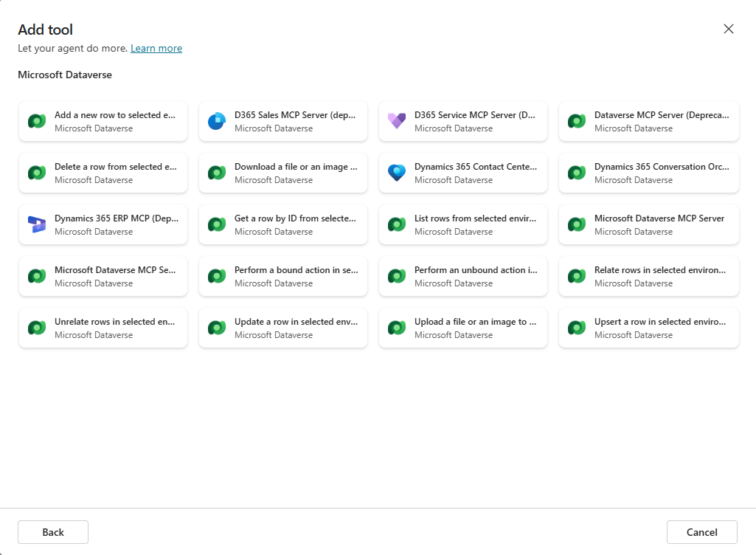
Task: Pick 'Dynamics 365 Contact Cente...' title
Action: [x=476, y=167]
